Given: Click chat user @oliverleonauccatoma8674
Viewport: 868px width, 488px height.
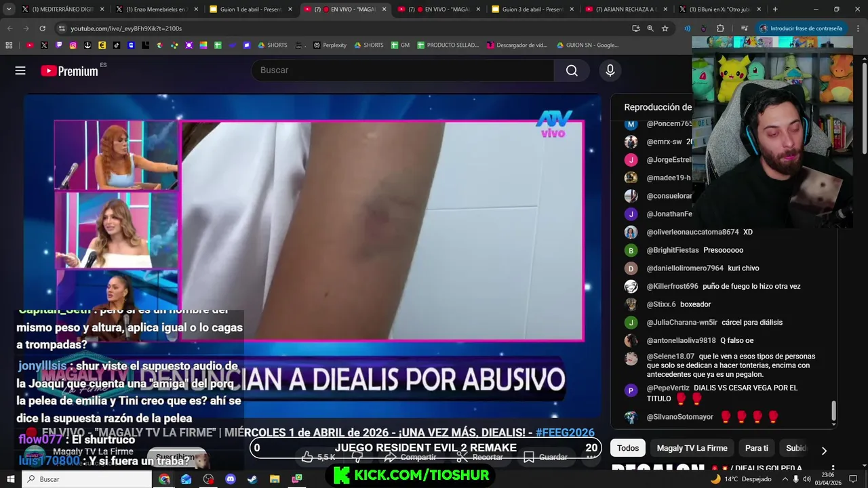Looking at the screenshot, I should point(692,232).
